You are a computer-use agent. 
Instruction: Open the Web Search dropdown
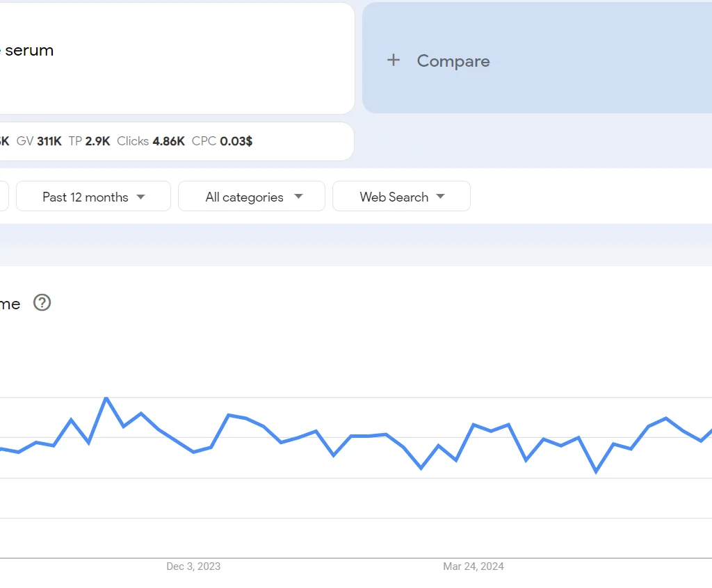(401, 197)
